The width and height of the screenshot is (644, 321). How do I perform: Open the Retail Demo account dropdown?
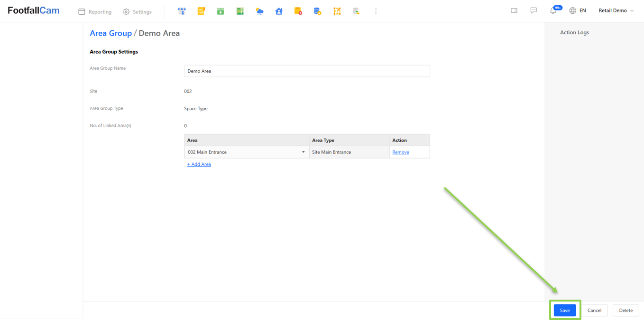616,10
